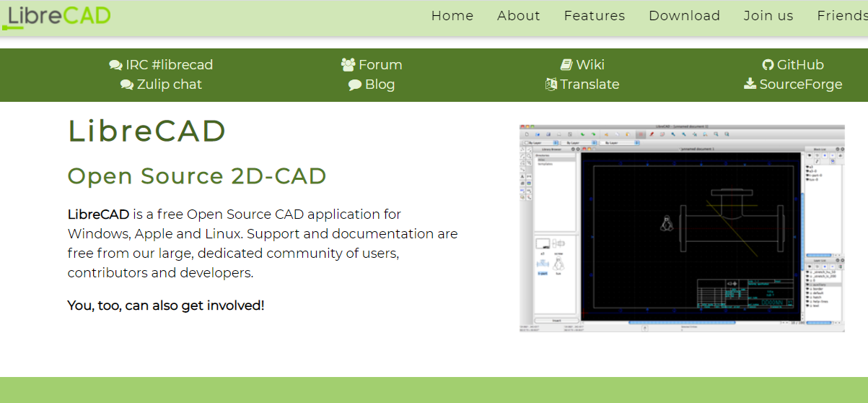
Task: Open the Translate link
Action: point(590,84)
